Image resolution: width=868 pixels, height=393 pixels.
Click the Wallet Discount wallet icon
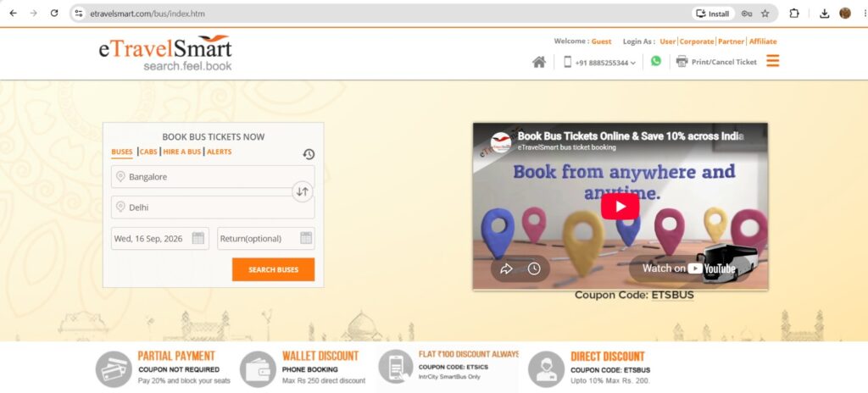pos(258,369)
